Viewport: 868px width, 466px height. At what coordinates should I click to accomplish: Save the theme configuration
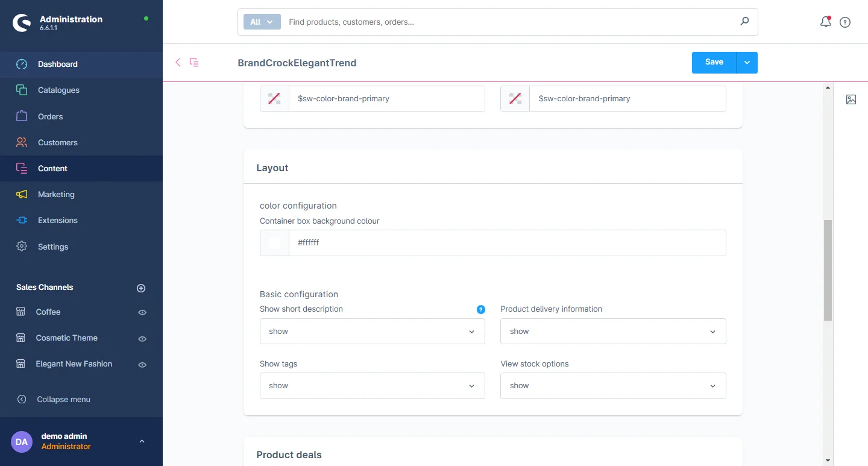click(714, 63)
